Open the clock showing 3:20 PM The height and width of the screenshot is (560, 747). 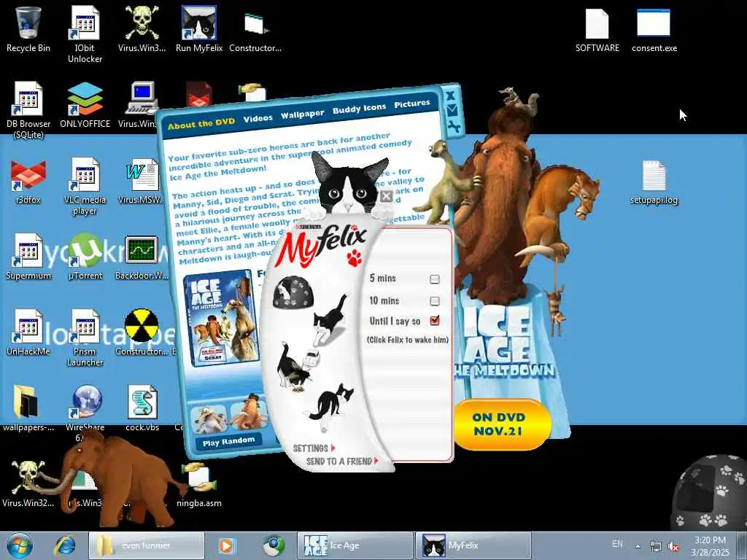[x=710, y=545]
